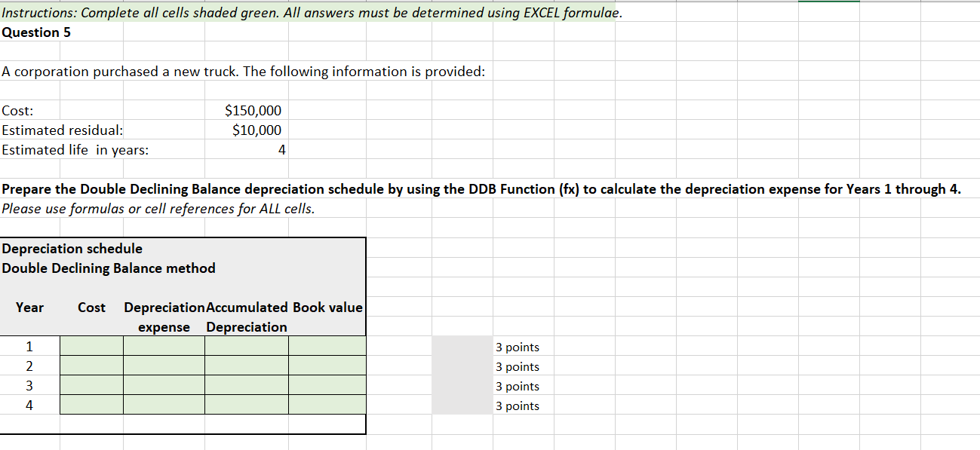Select the grey score cell beside Year 3
The width and height of the screenshot is (980, 450).
pos(462,386)
